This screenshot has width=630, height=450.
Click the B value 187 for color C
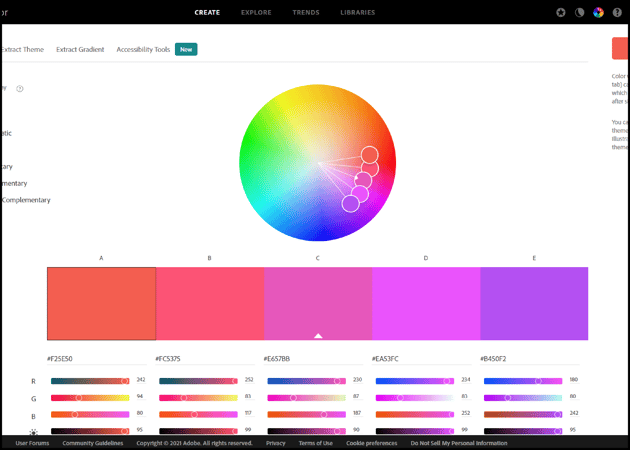click(357, 413)
